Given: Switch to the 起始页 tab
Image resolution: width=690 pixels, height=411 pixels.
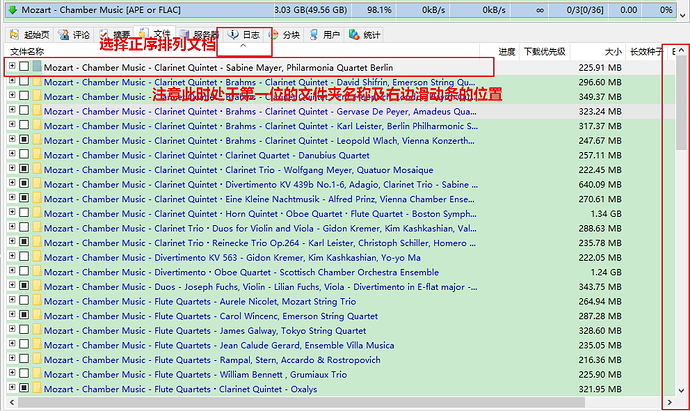Looking at the screenshot, I should pyautogui.click(x=29, y=35).
